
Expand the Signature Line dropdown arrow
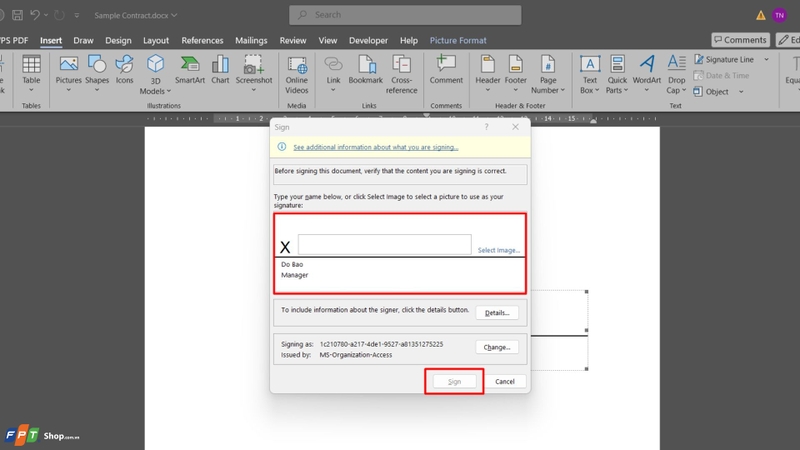[x=766, y=60]
